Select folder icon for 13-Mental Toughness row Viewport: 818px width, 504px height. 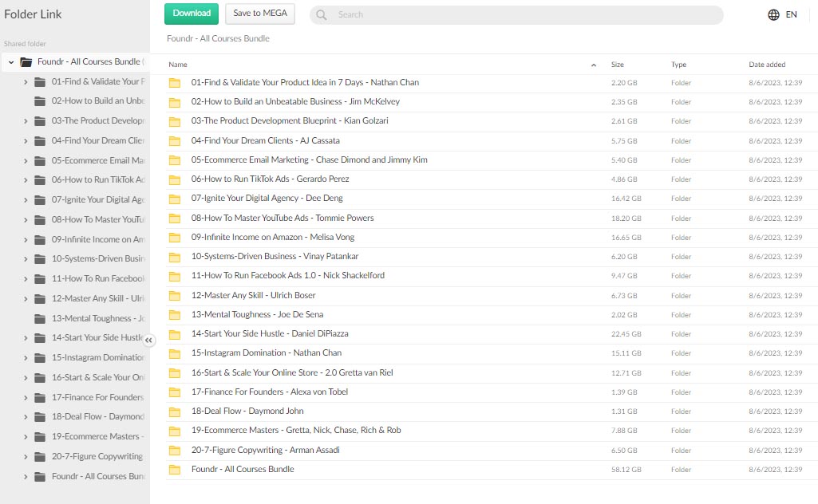(175, 315)
